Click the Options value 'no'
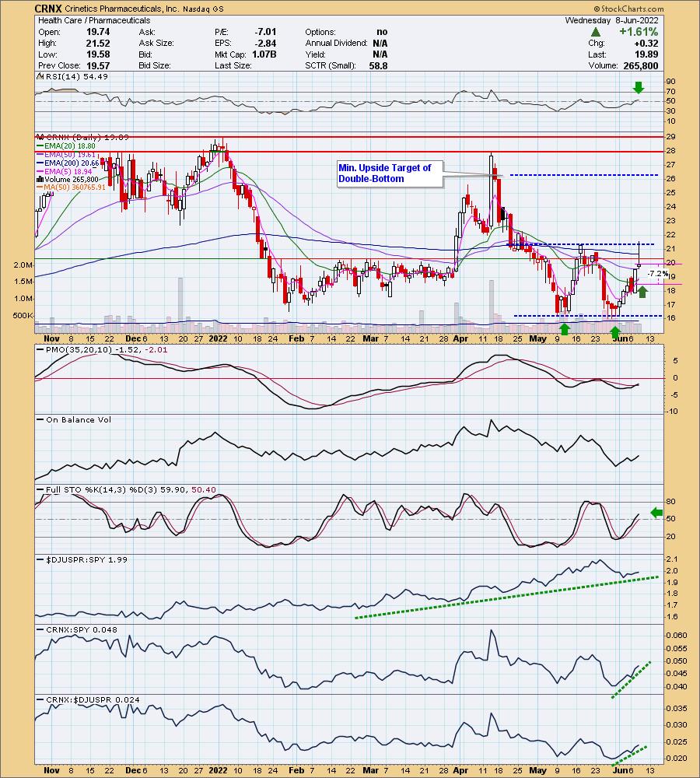 [382, 32]
